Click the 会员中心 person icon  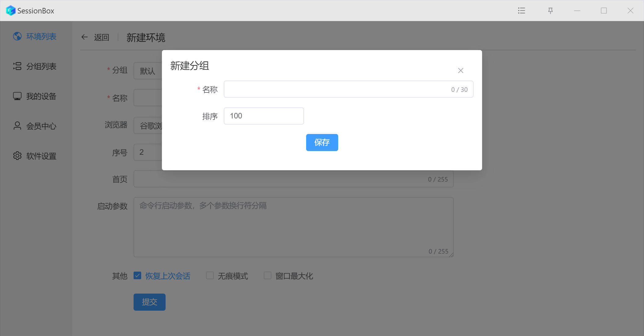tap(17, 126)
